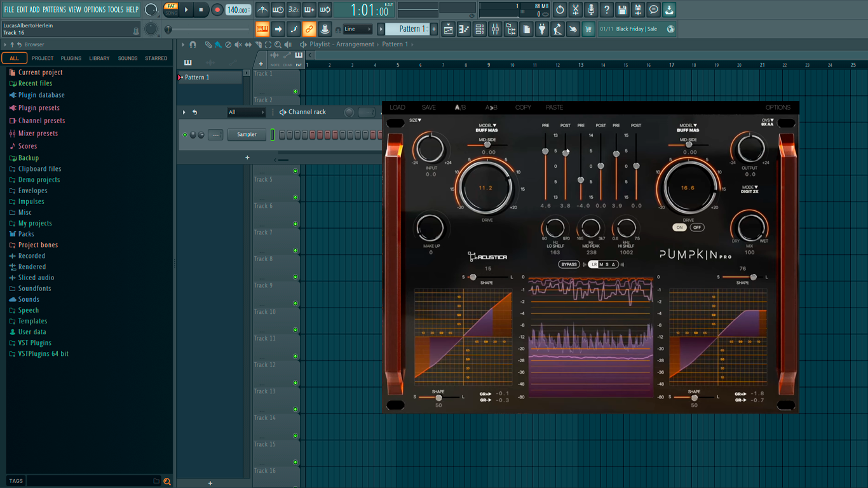Screen dimensions: 868x488
Task: Open channel rack All filter dropdown
Action: [247, 112]
